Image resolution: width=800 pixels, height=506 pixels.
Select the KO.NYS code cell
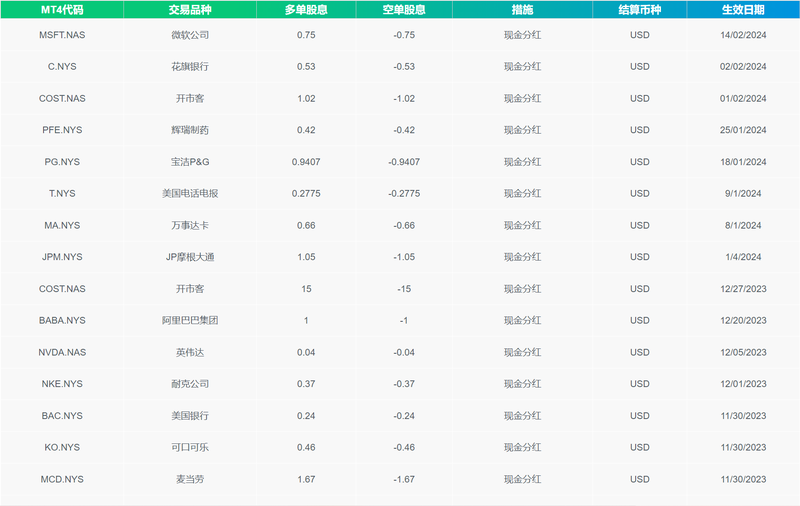(62, 447)
